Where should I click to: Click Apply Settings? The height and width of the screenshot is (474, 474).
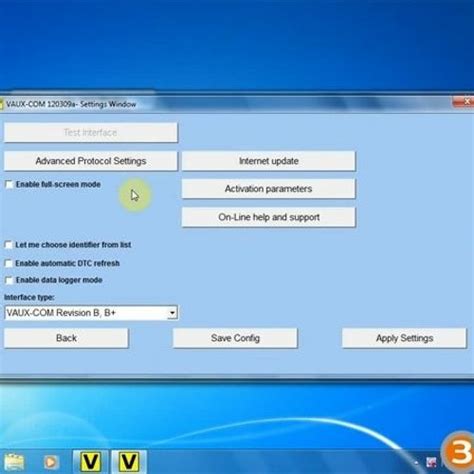(404, 338)
